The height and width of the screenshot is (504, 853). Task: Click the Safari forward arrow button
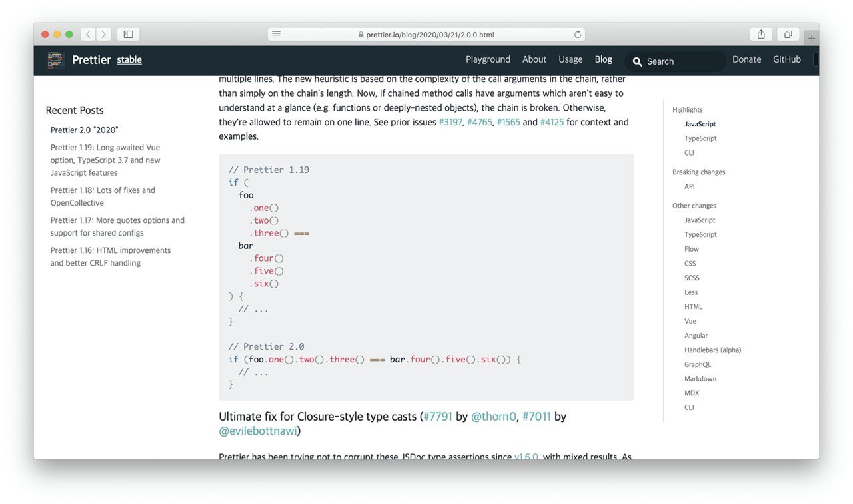click(104, 34)
